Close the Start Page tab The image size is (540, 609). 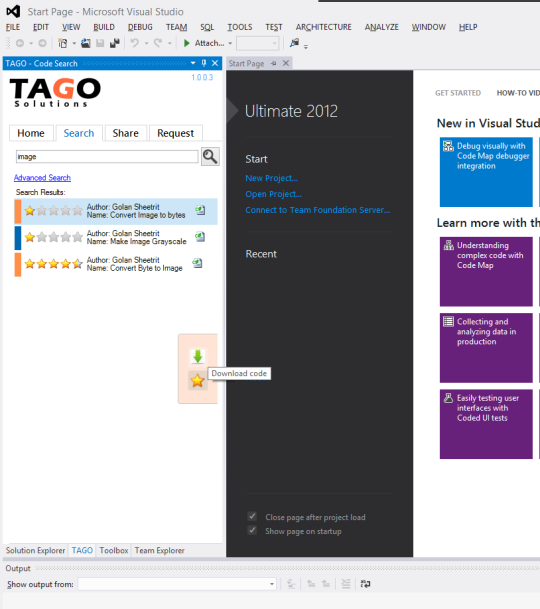coord(286,63)
